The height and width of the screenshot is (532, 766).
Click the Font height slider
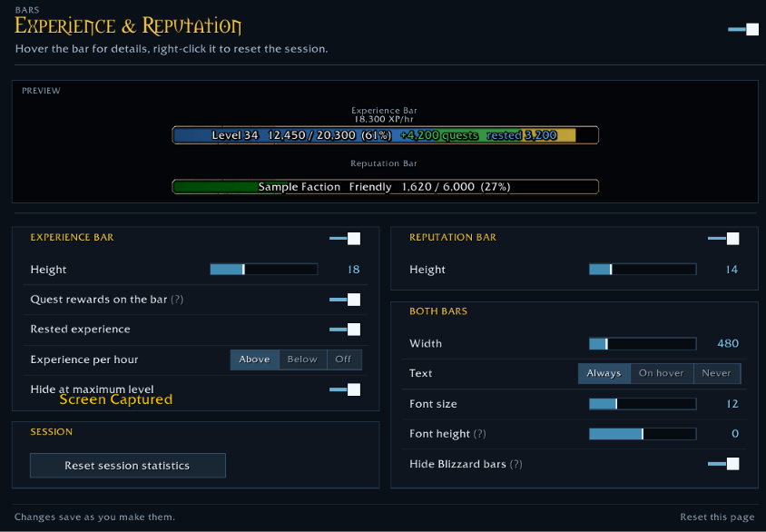643,434
